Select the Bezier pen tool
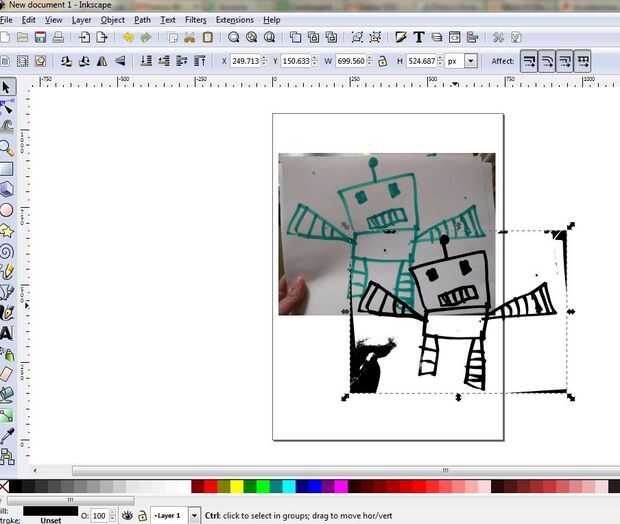Screen dimensions: 620x524 point(6,292)
